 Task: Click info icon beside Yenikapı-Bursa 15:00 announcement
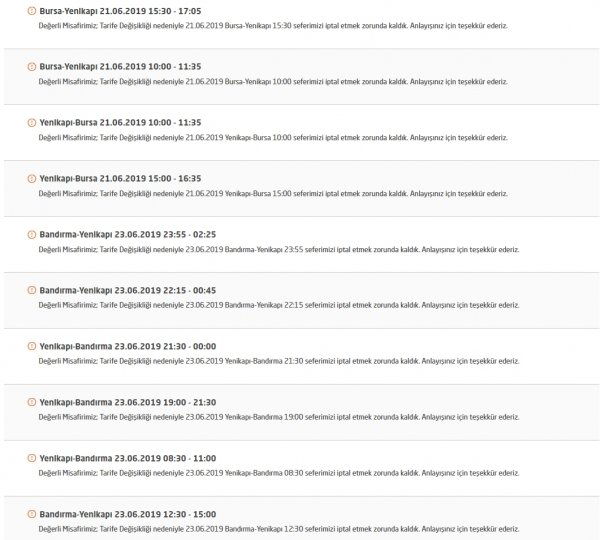coord(32,178)
